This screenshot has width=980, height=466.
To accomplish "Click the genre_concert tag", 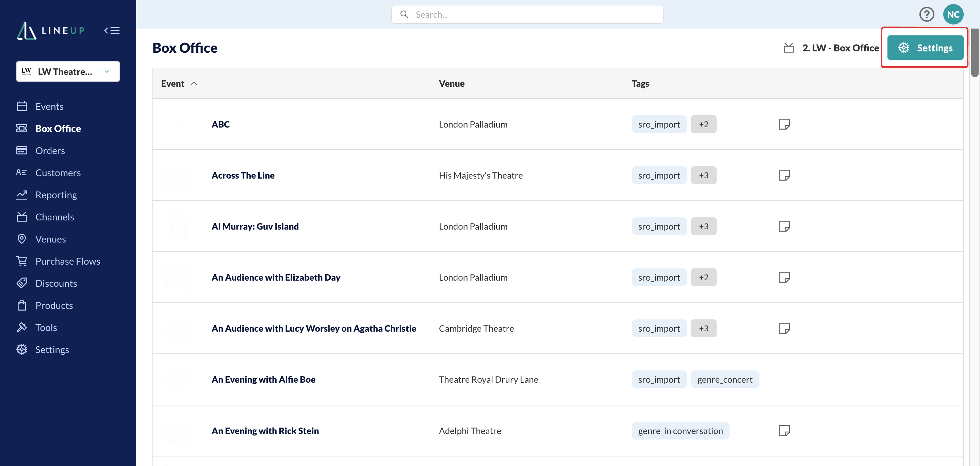I will click(x=725, y=379).
